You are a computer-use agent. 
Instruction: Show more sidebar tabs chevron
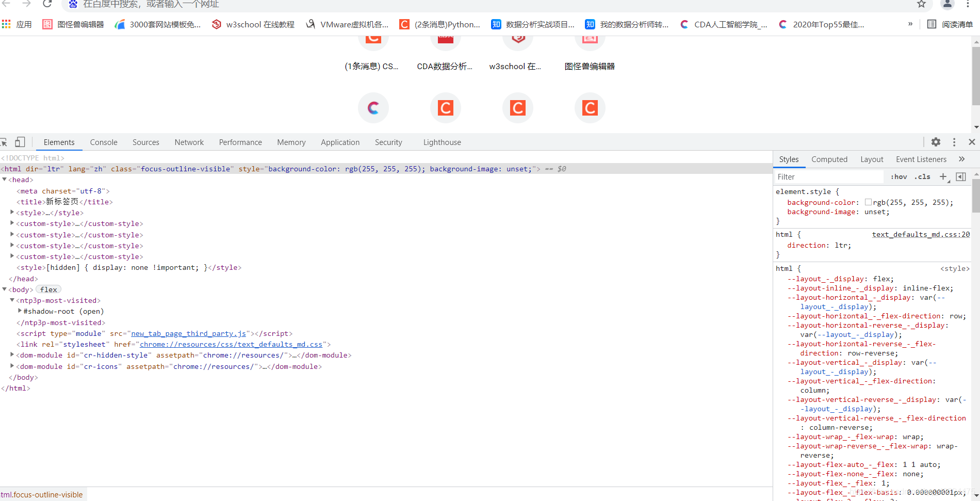962,159
